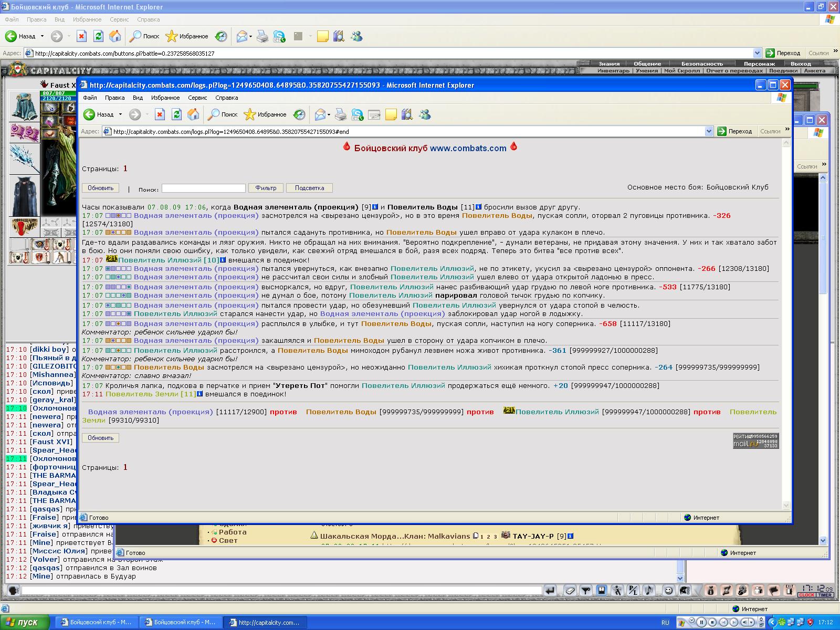Open Back button history dropdown in log window
Image resolution: width=840 pixels, height=630 pixels.
(x=120, y=114)
